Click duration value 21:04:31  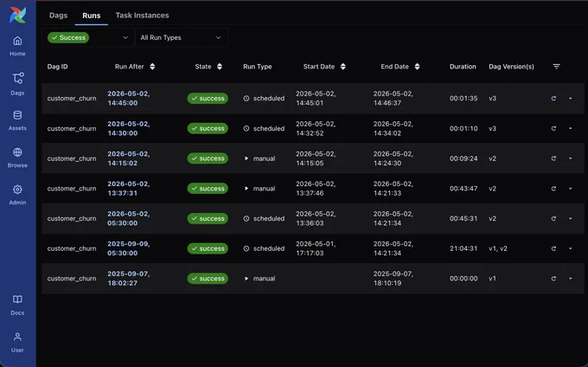point(463,248)
